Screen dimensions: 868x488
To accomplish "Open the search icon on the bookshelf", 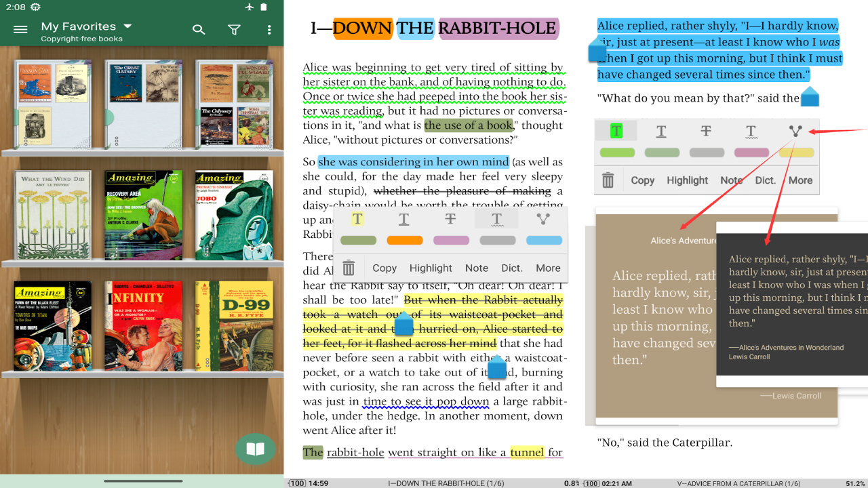I will coord(199,30).
